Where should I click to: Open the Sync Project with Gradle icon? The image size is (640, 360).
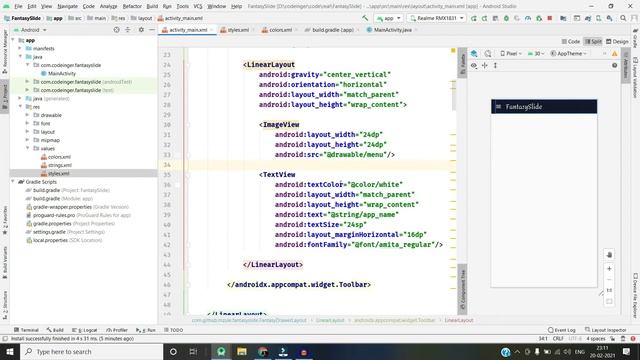point(588,18)
